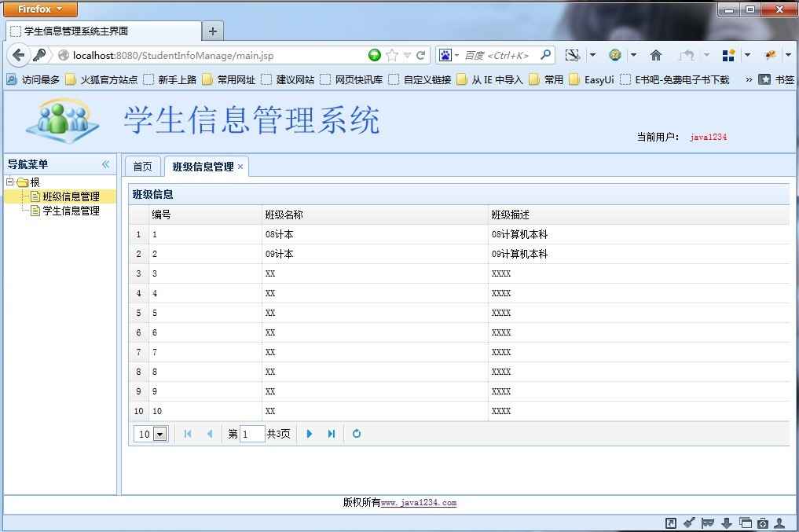Click the bird icon in the browser toolbar
This screenshot has height=532, width=799.
pos(770,54)
